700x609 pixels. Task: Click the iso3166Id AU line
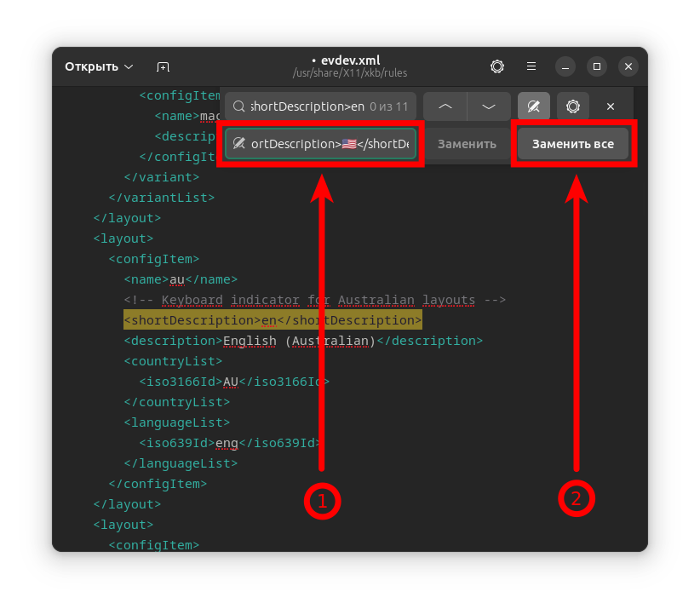234,382
